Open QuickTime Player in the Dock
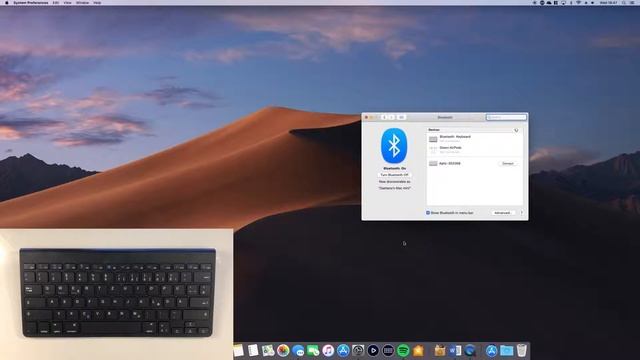This screenshot has width=640, height=360. coord(470,351)
